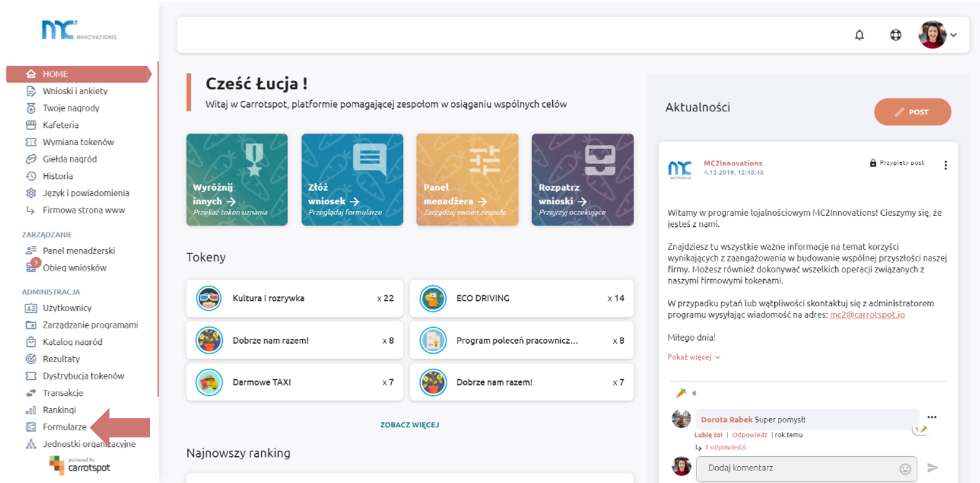Click the Dystrybucja tokenów icon
The height and width of the screenshot is (483, 980).
(x=31, y=376)
